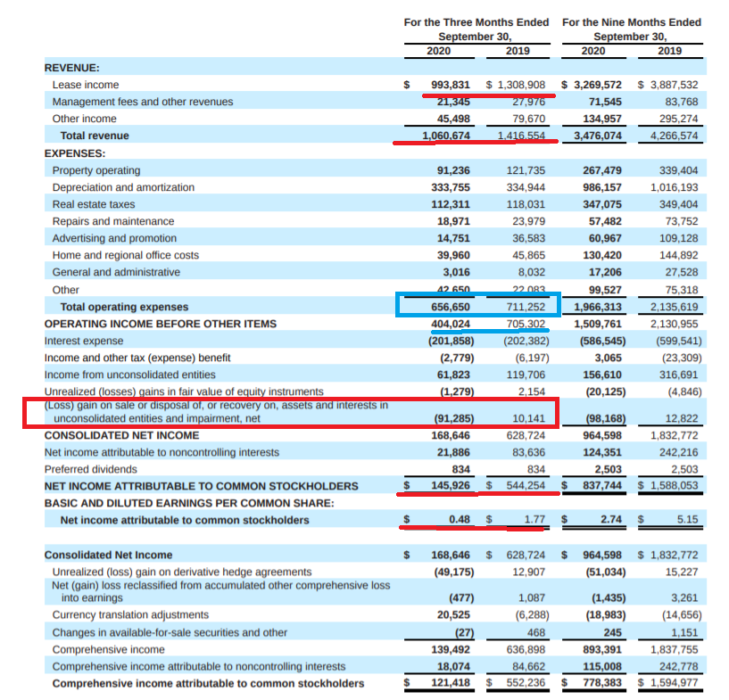The height and width of the screenshot is (700, 729).
Task: Click the 993,831 lease income value
Action: pyautogui.click(x=450, y=85)
